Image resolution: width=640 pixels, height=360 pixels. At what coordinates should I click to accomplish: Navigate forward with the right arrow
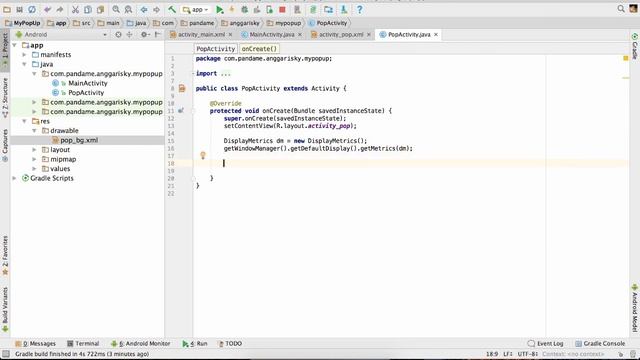coord(156,9)
